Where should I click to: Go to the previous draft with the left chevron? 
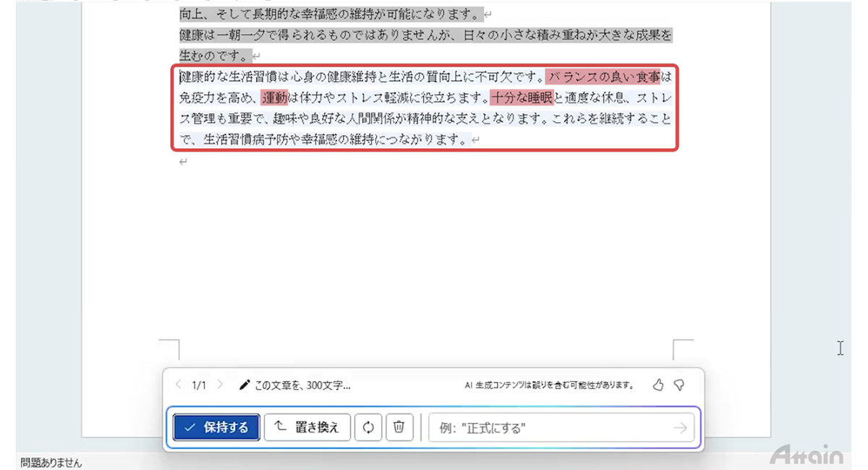coord(179,385)
